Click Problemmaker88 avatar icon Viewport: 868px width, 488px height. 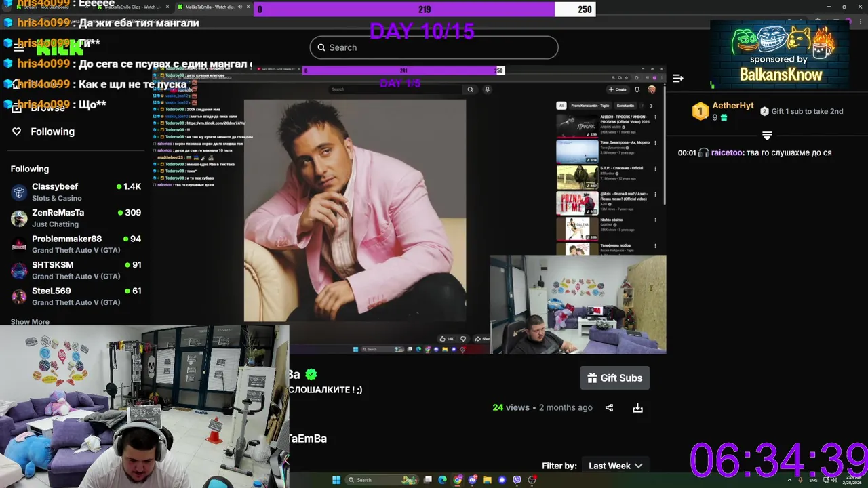[19, 244]
